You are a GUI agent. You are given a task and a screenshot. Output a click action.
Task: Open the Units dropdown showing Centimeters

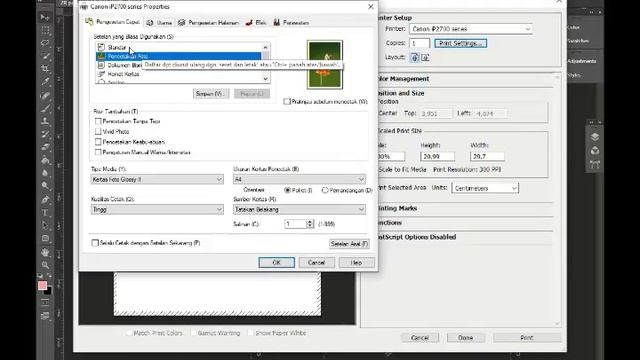(485, 188)
